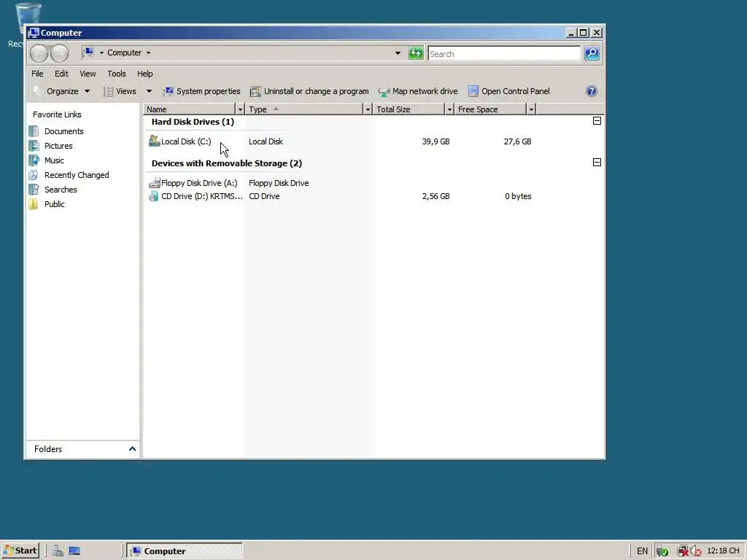The width and height of the screenshot is (747, 560).
Task: Click the 39,9 GB total size value
Action: tap(436, 141)
